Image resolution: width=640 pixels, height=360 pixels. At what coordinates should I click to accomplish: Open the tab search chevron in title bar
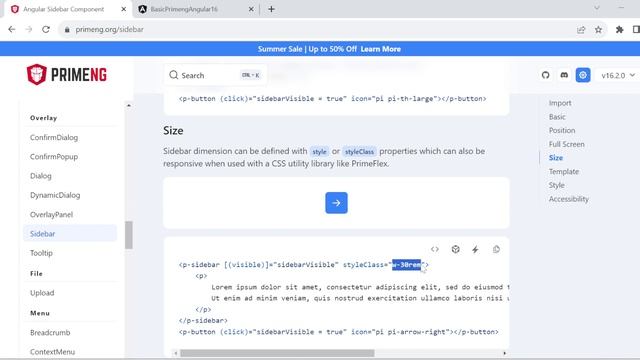[x=597, y=8]
